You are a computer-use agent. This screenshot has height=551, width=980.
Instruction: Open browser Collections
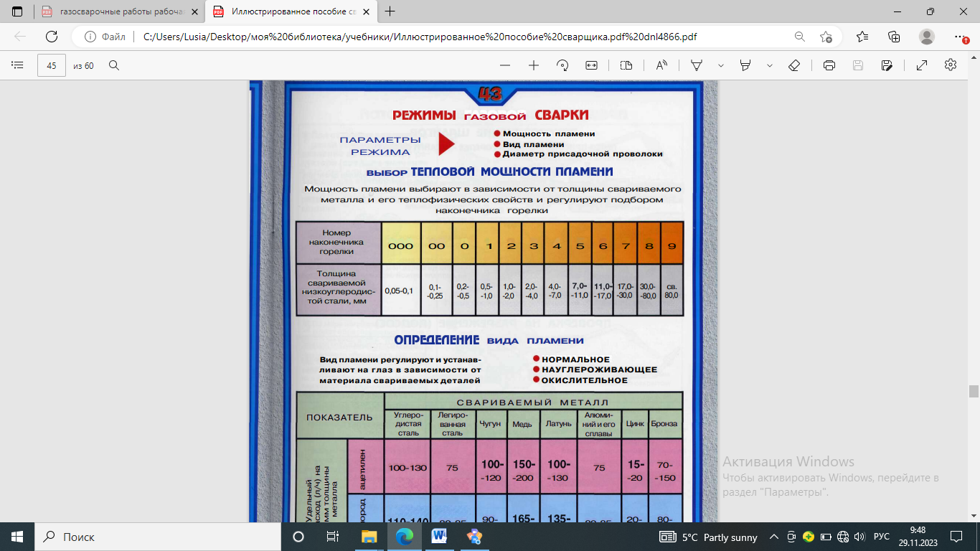pyautogui.click(x=894, y=37)
